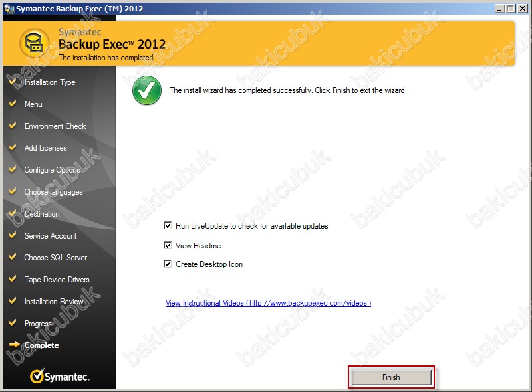Click the Destination step label
The image size is (532, 392).
point(42,214)
